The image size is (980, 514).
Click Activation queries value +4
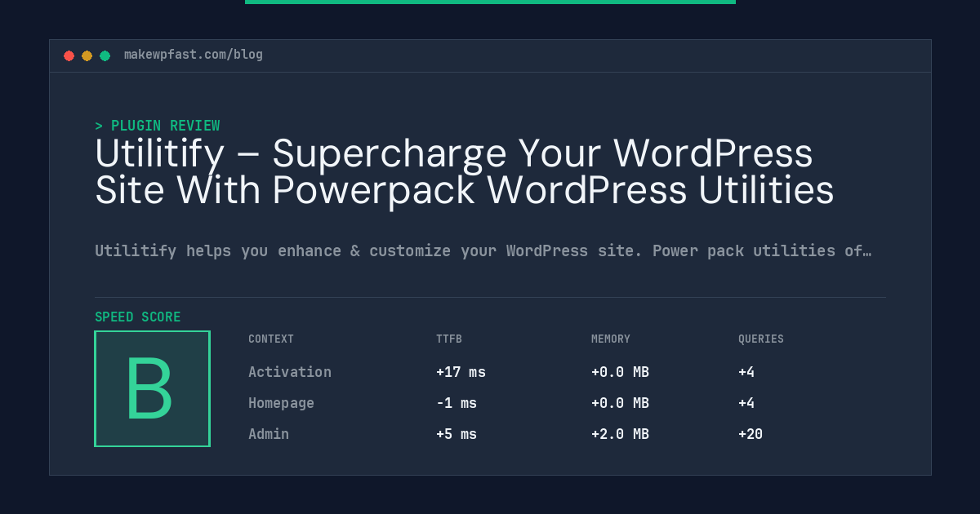[x=746, y=372]
